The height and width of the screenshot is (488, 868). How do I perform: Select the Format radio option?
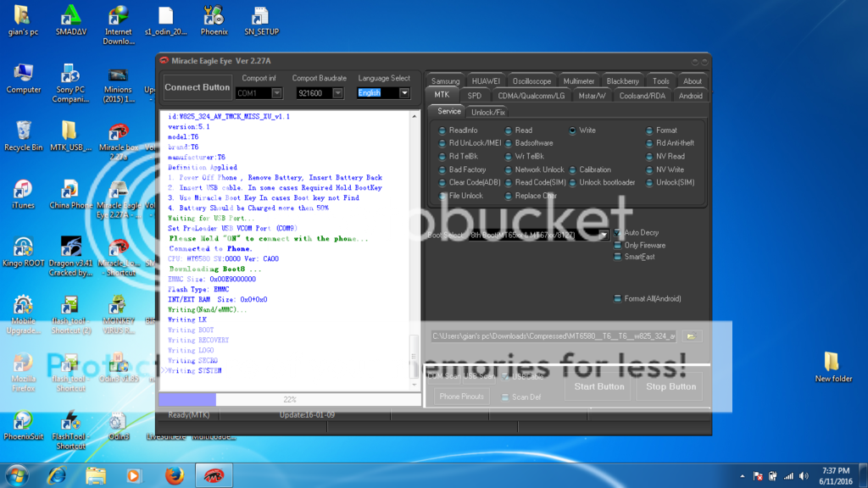649,130
